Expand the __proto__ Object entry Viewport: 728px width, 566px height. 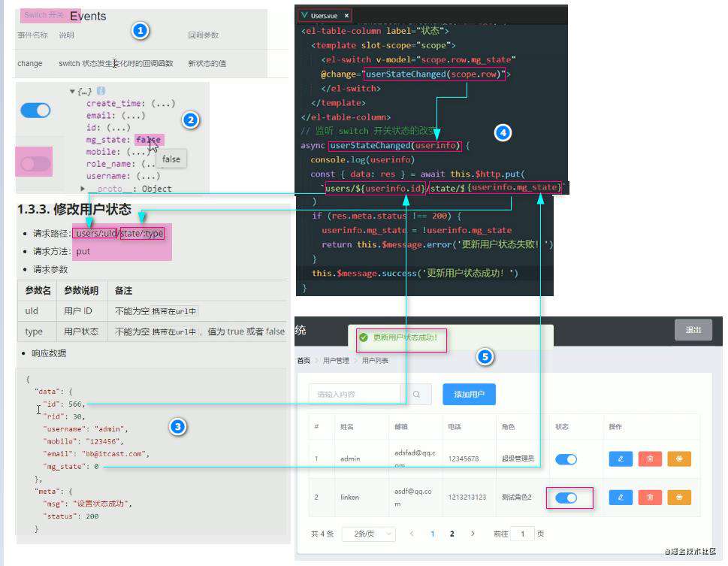pos(83,189)
